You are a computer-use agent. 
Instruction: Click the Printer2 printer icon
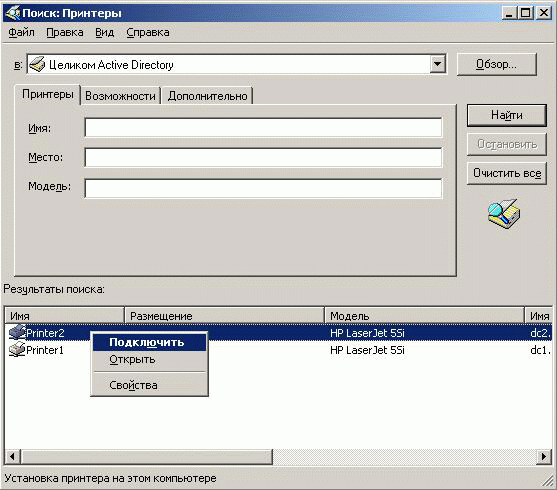click(x=17, y=333)
